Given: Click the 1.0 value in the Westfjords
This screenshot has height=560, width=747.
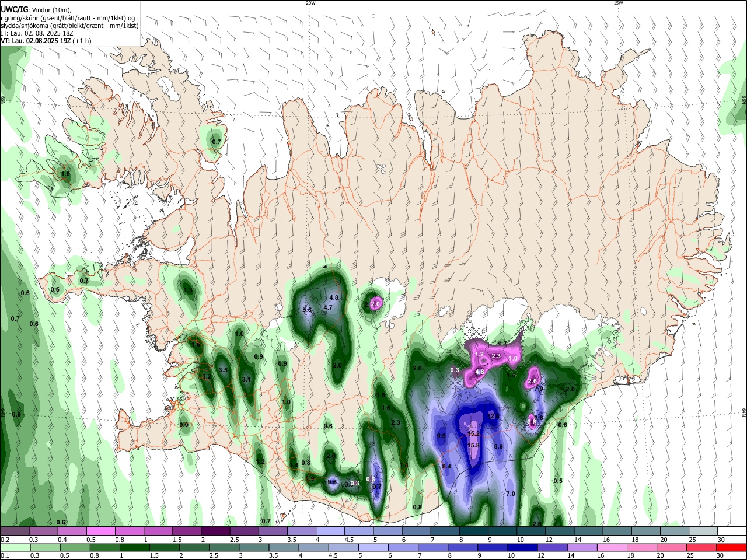Looking at the screenshot, I should coord(65,174).
